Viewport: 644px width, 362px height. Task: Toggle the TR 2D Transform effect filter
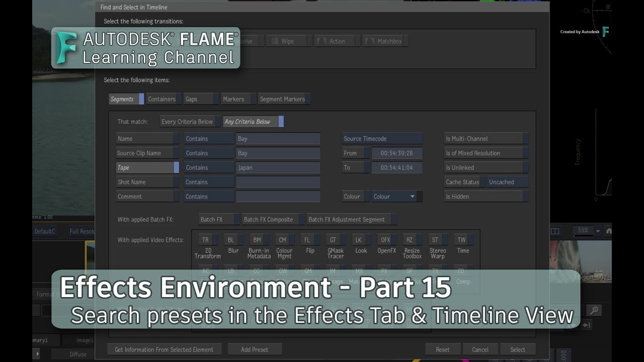(208, 240)
